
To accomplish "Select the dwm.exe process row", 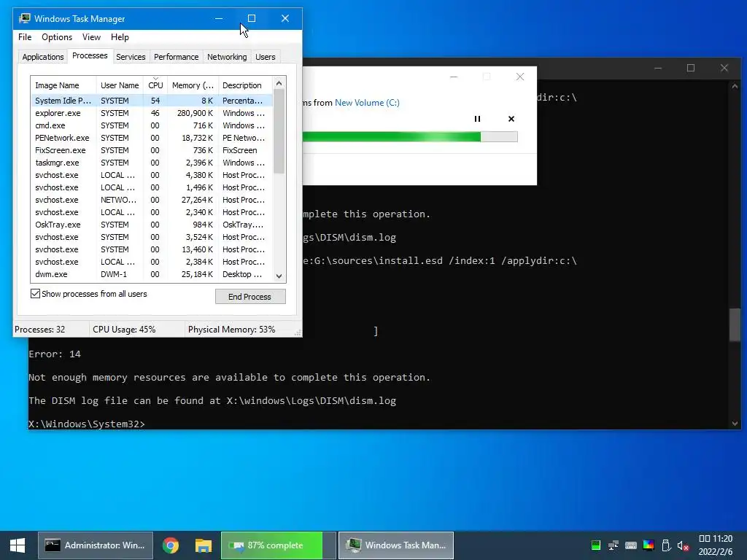I will click(152, 274).
